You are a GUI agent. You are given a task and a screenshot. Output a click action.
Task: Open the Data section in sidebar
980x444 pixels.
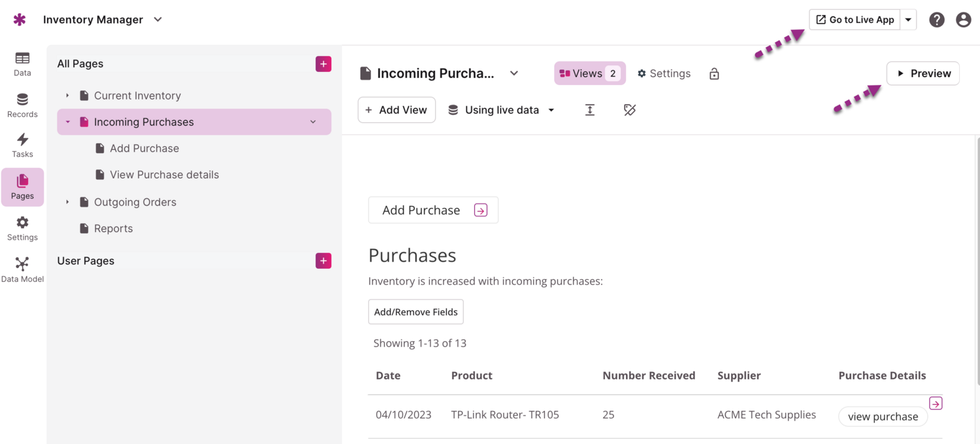pos(22,64)
